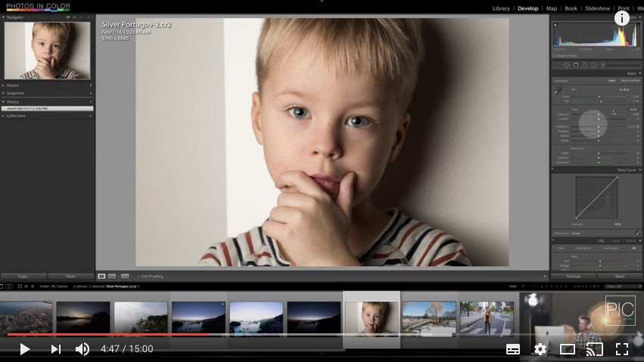Open YouTube video settings gear
The width and height of the screenshot is (644, 362).
click(x=540, y=349)
